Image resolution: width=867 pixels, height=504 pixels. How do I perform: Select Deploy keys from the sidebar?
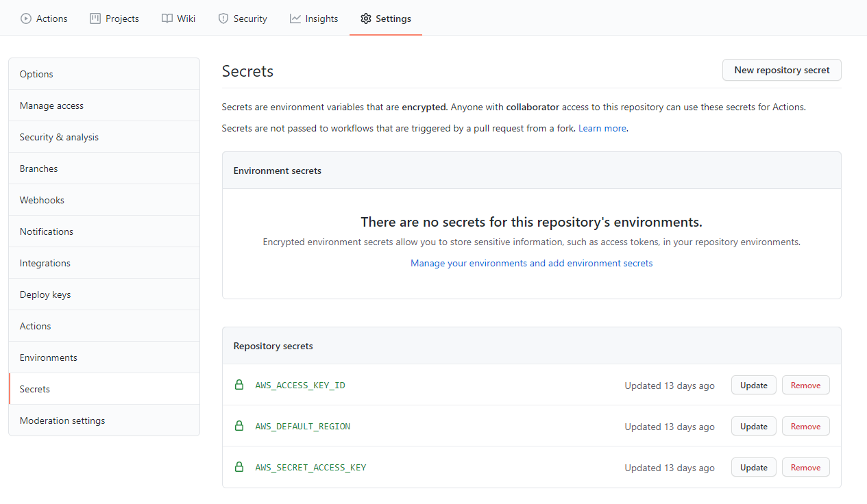[45, 294]
